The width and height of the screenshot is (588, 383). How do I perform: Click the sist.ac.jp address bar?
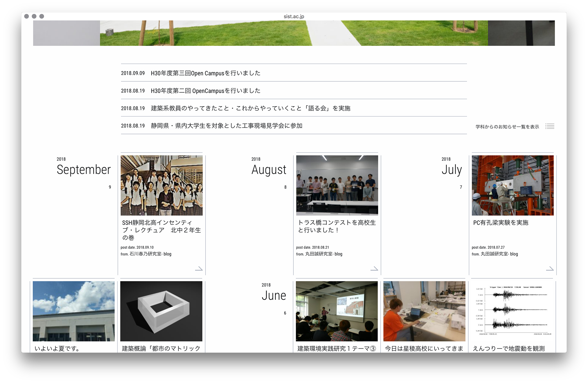click(294, 17)
